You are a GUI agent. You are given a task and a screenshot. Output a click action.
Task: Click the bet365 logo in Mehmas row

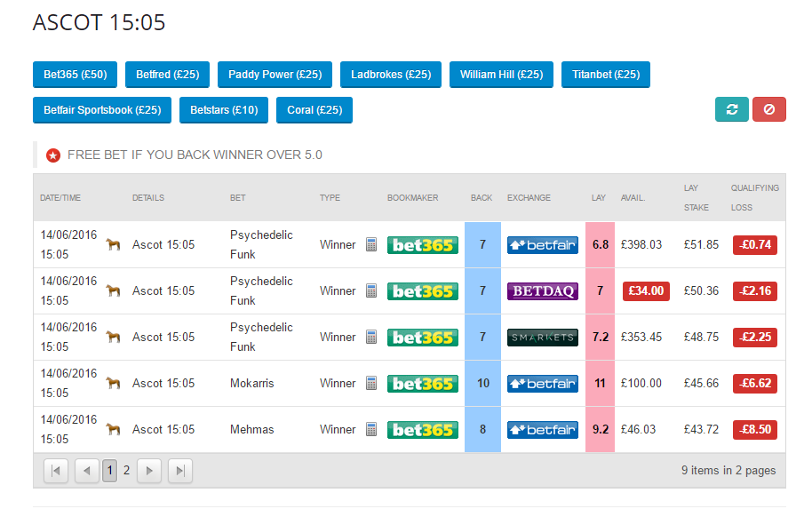click(423, 429)
